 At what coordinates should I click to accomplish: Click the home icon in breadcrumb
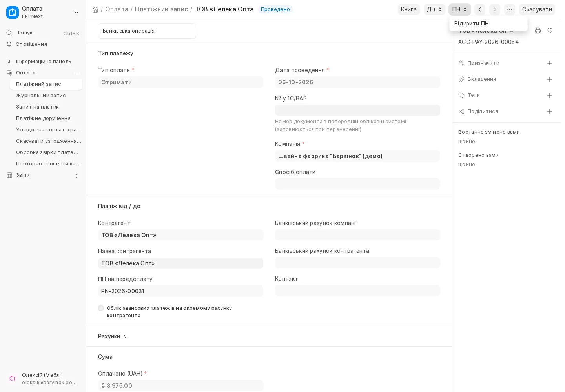point(95,9)
